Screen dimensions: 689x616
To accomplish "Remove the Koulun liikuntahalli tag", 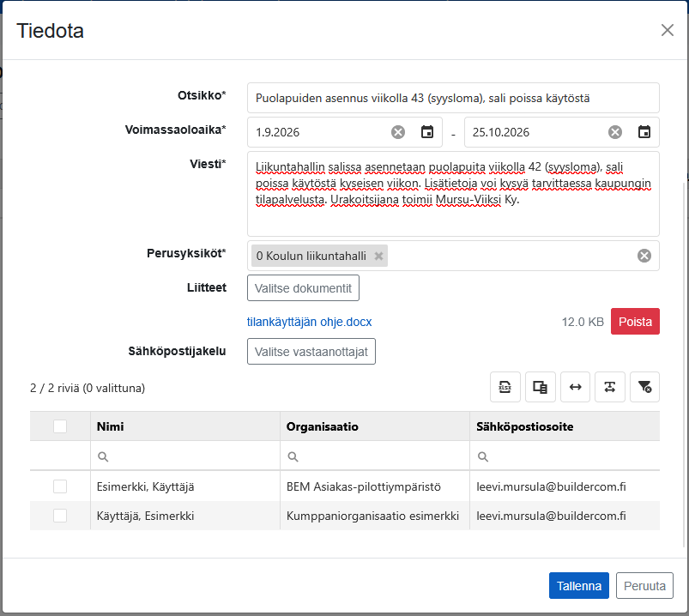I will (x=378, y=257).
